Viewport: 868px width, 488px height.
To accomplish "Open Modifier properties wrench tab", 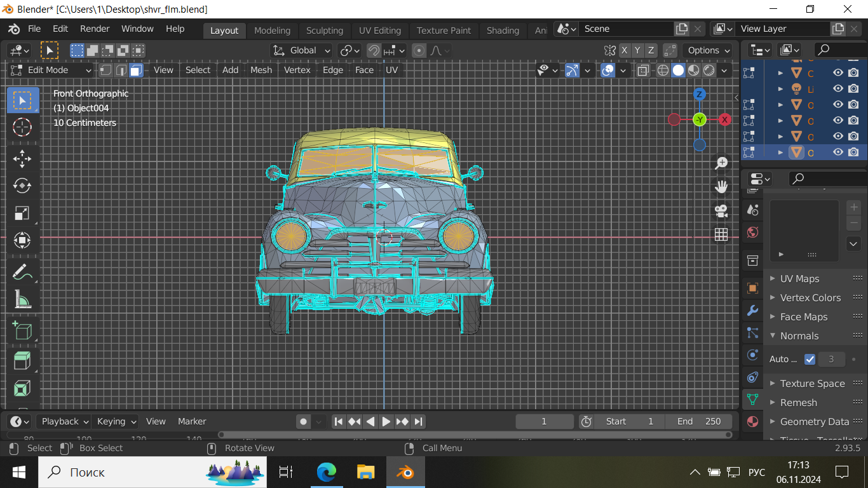I will 753,311.
